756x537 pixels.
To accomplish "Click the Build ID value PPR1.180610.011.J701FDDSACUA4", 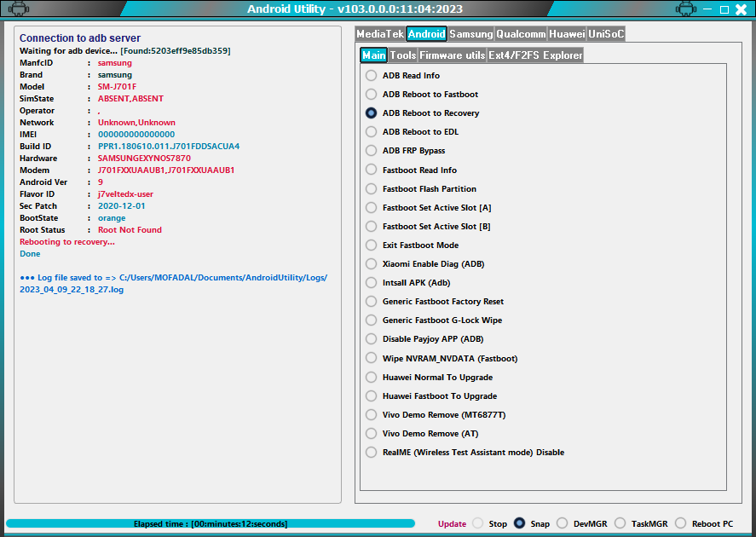I will click(169, 147).
